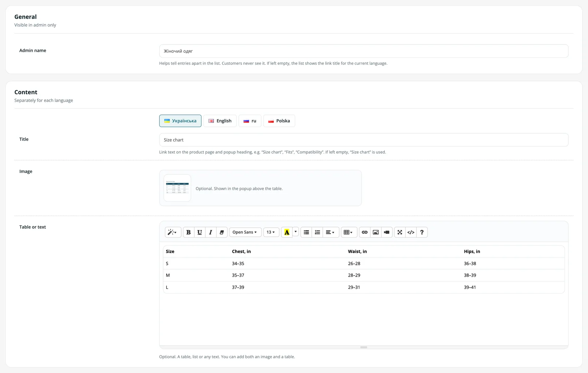Toggle italic formatting in editor toolbar
588x373 pixels.
(211, 232)
